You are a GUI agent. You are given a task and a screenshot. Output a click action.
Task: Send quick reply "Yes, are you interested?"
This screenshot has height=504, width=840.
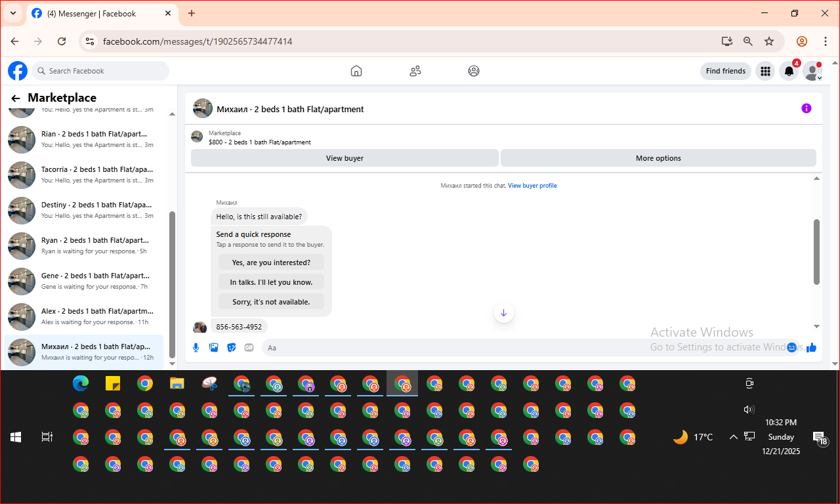pyautogui.click(x=271, y=262)
